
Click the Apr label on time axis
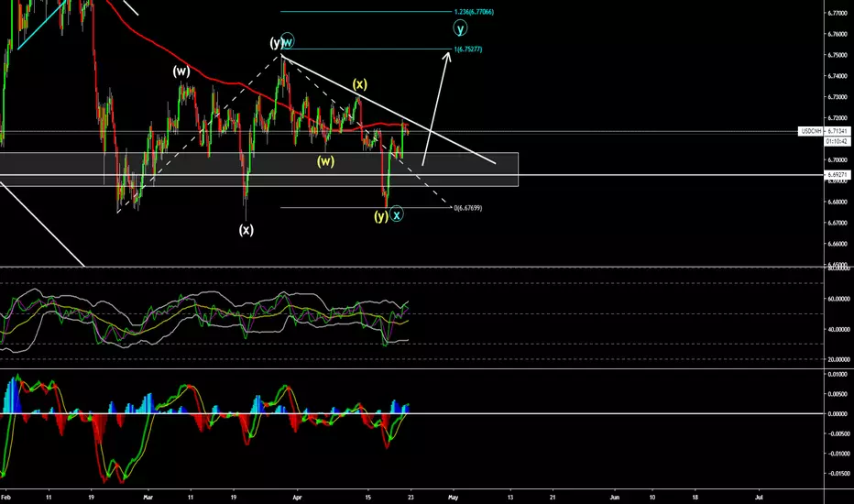297,497
